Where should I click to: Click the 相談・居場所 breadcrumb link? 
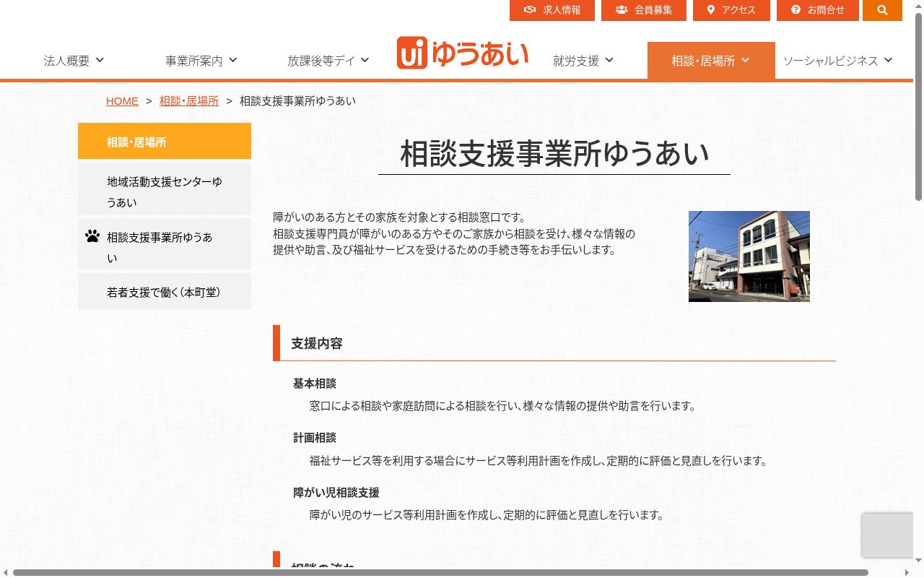[x=189, y=101]
